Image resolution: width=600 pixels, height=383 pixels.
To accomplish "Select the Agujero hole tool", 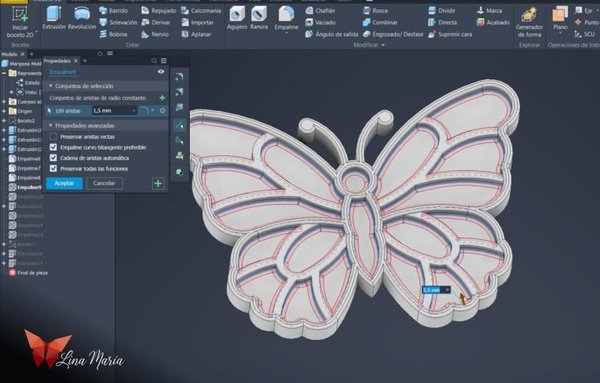I will [237, 18].
